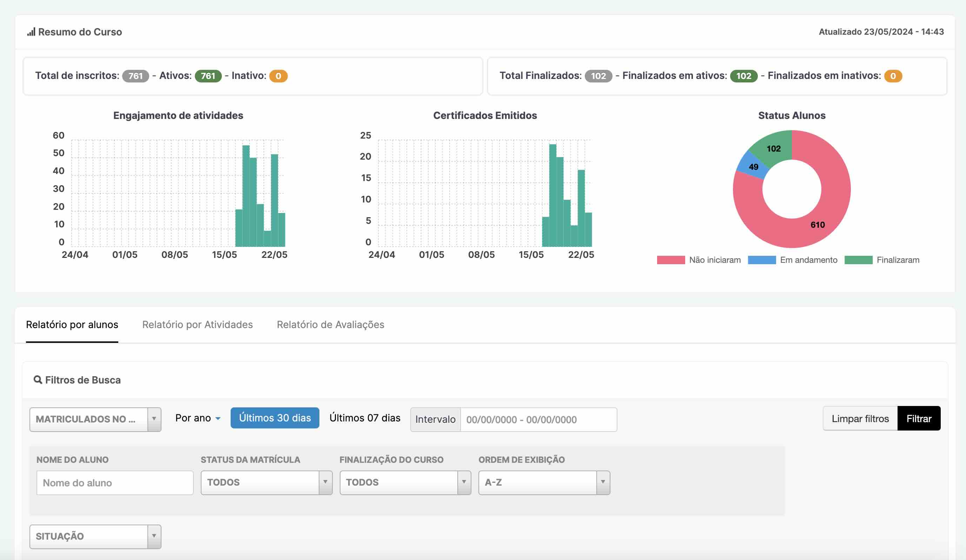Image resolution: width=966 pixels, height=560 pixels.
Task: Toggle the Não iniciaram legend entry
Action: [x=699, y=260]
